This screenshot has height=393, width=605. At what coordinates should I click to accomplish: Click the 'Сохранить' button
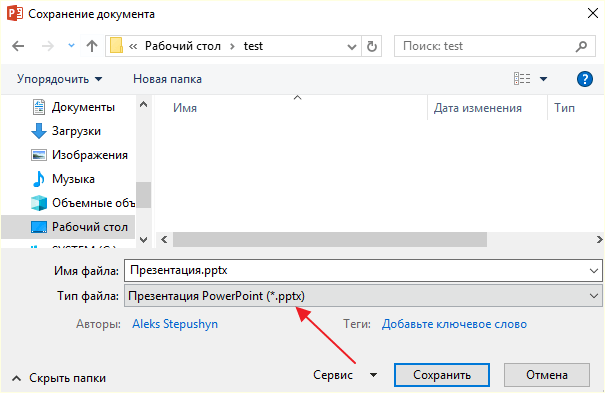pos(442,375)
